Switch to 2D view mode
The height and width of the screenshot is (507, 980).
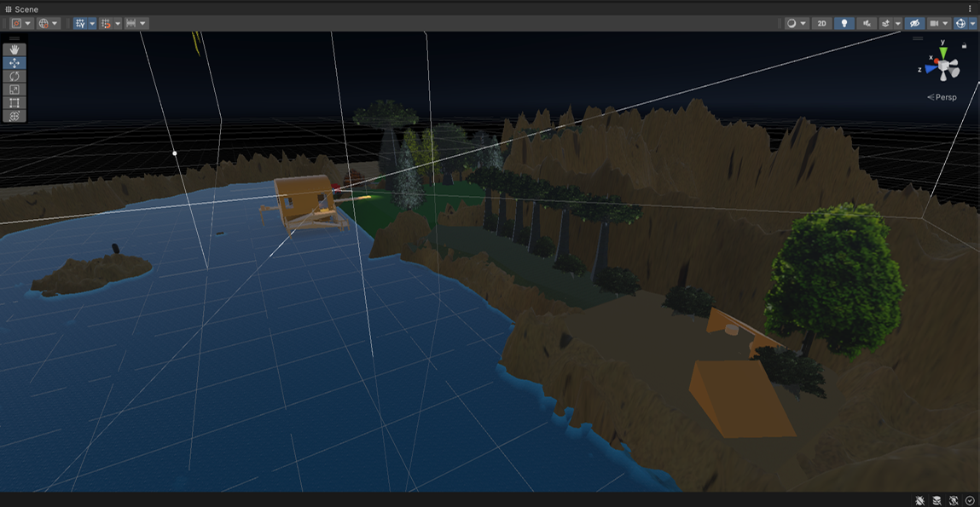click(x=821, y=24)
